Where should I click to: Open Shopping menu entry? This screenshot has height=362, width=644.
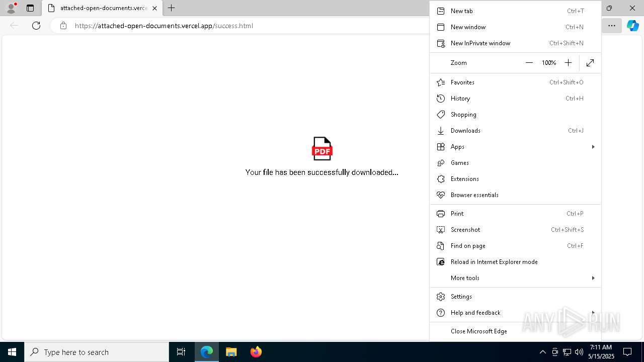[x=515, y=115]
